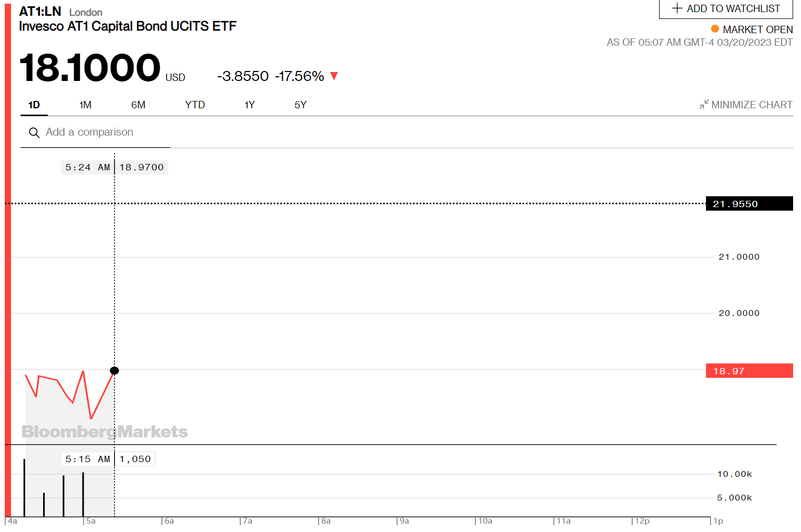Click the tallest volume bar near 4a
The height and width of the screenshot is (532, 801).
click(24, 487)
